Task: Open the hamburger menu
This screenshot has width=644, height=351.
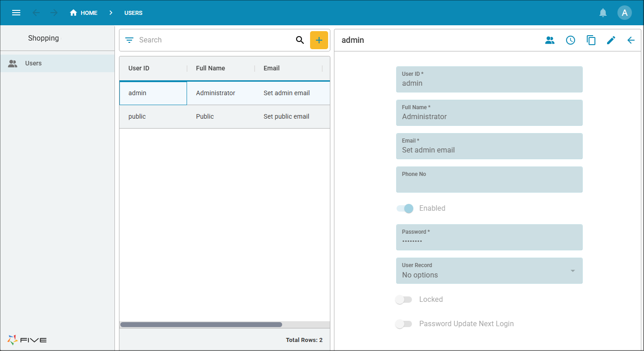Action: (x=16, y=13)
